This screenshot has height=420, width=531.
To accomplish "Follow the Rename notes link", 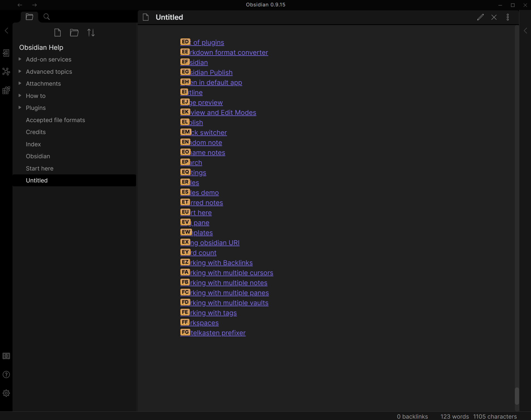I will pyautogui.click(x=203, y=152).
